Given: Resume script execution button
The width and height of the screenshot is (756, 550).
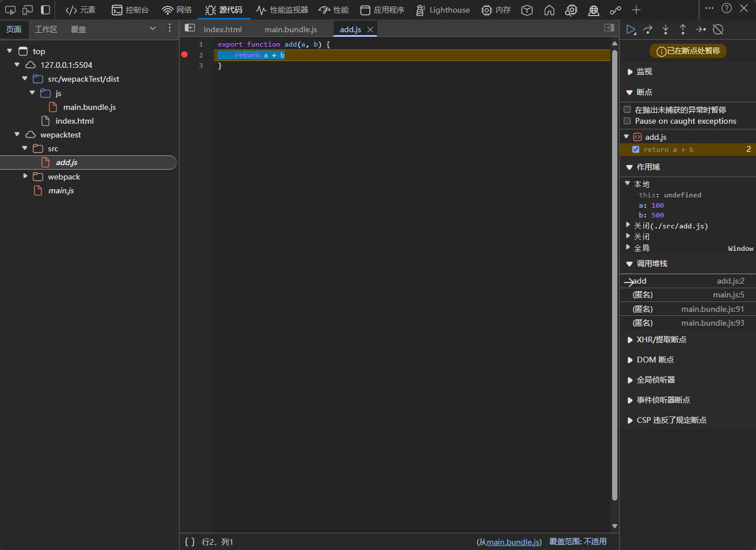Looking at the screenshot, I should (631, 29).
